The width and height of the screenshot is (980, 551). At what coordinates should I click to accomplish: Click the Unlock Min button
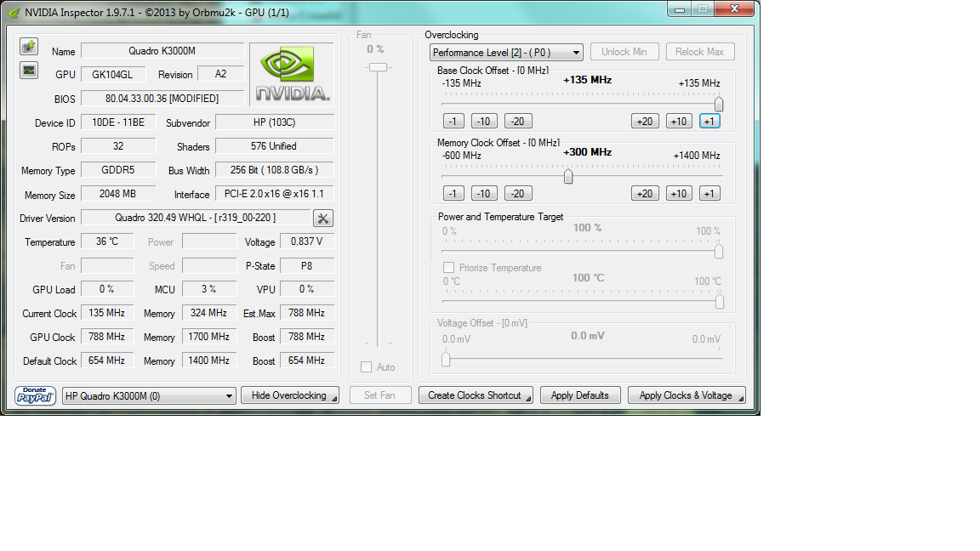click(x=624, y=52)
